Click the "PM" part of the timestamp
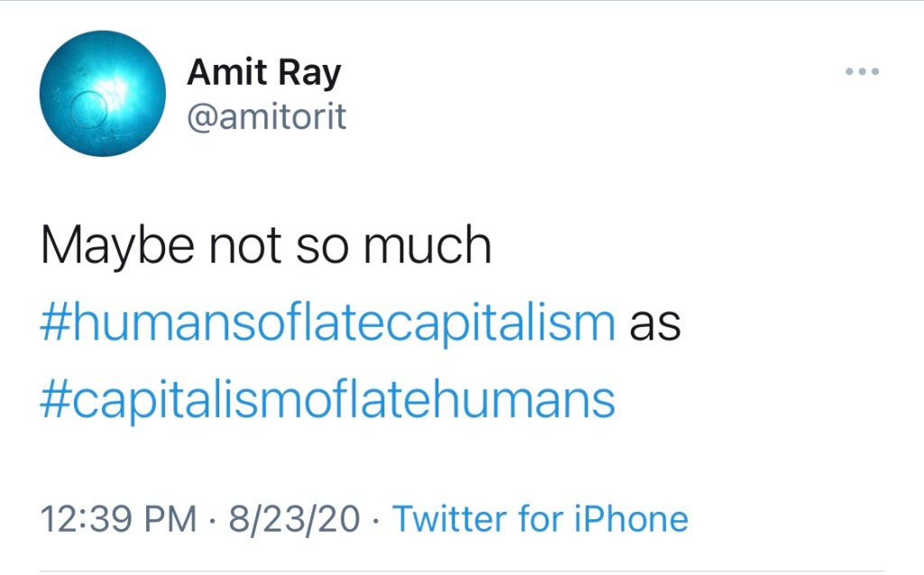924x575 pixels. [171, 519]
